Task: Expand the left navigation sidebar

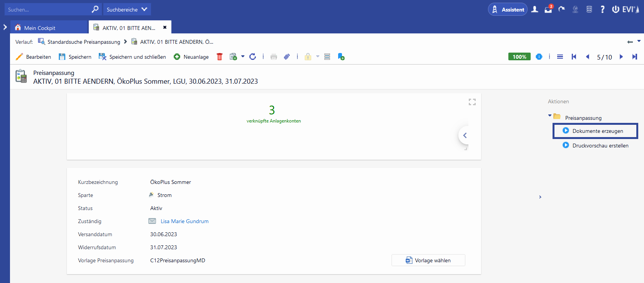Action: tap(5, 27)
